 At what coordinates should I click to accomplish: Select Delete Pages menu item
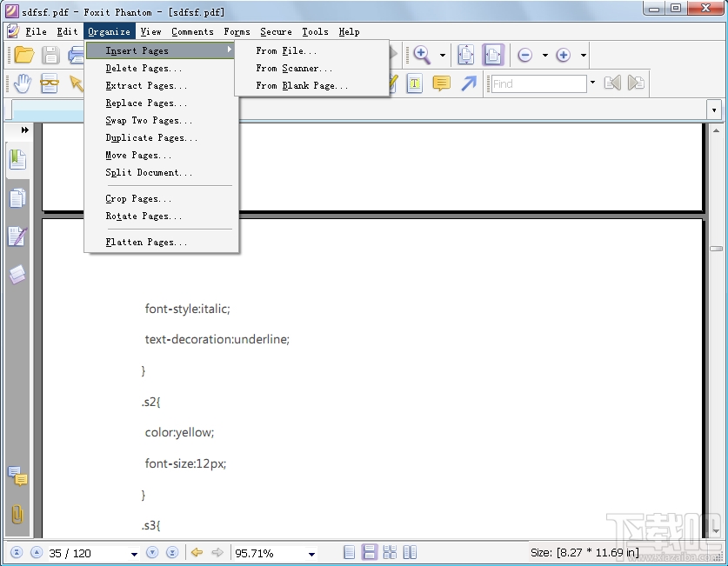[x=161, y=68]
